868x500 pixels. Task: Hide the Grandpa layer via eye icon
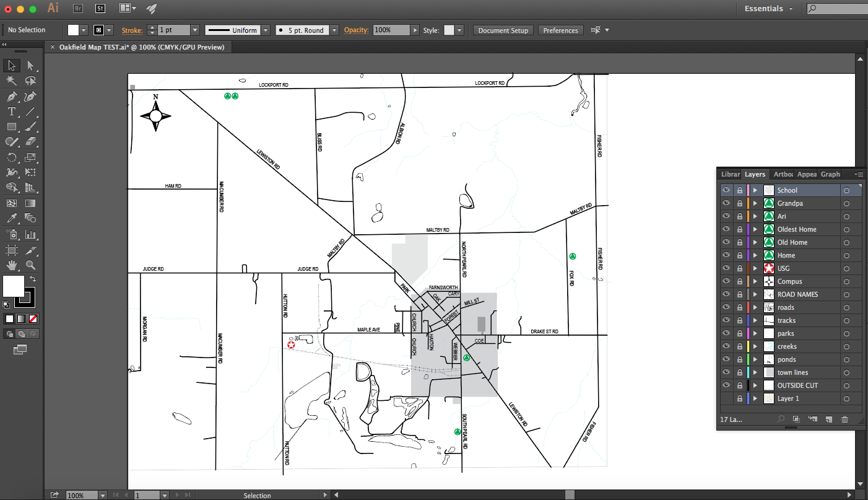point(726,203)
